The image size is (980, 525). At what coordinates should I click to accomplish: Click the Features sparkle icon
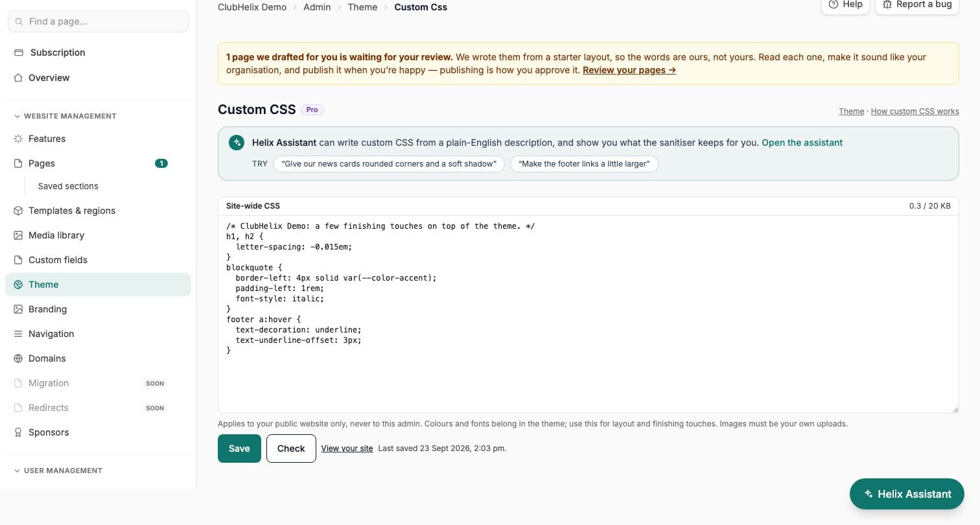coord(18,139)
